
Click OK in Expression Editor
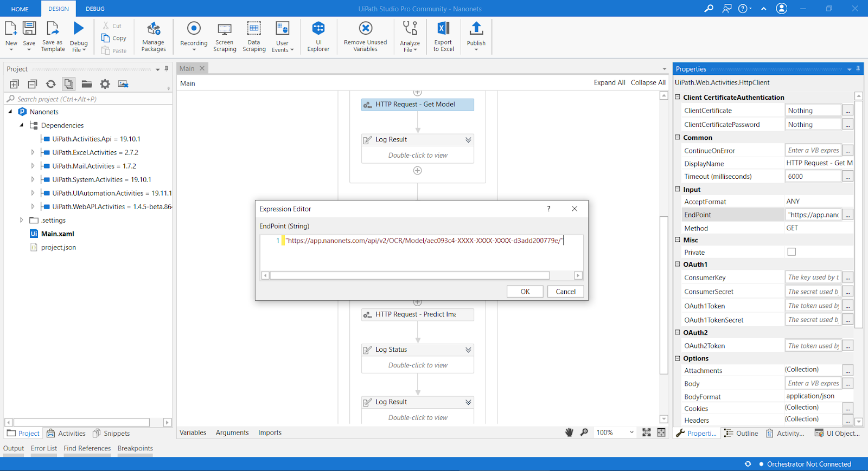click(525, 292)
